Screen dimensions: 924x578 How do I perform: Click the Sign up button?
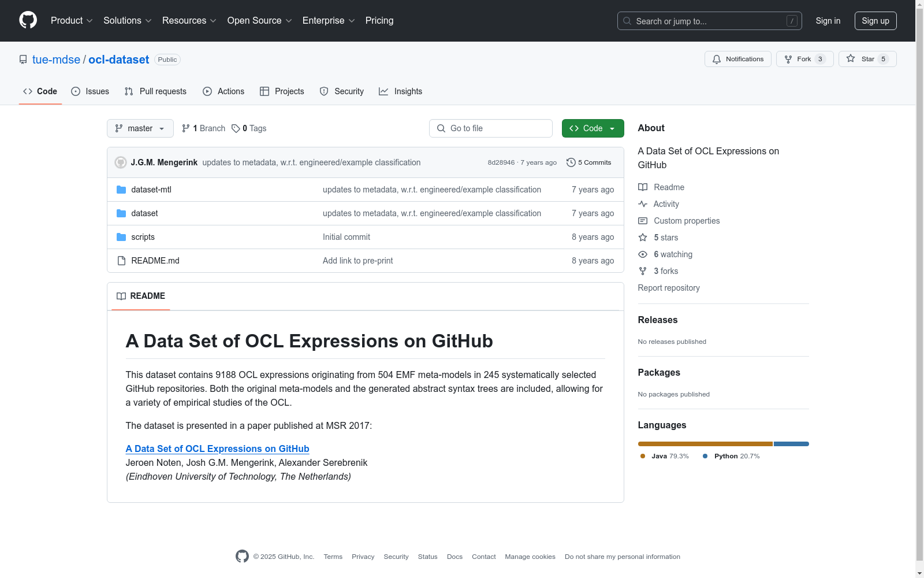tap(875, 21)
